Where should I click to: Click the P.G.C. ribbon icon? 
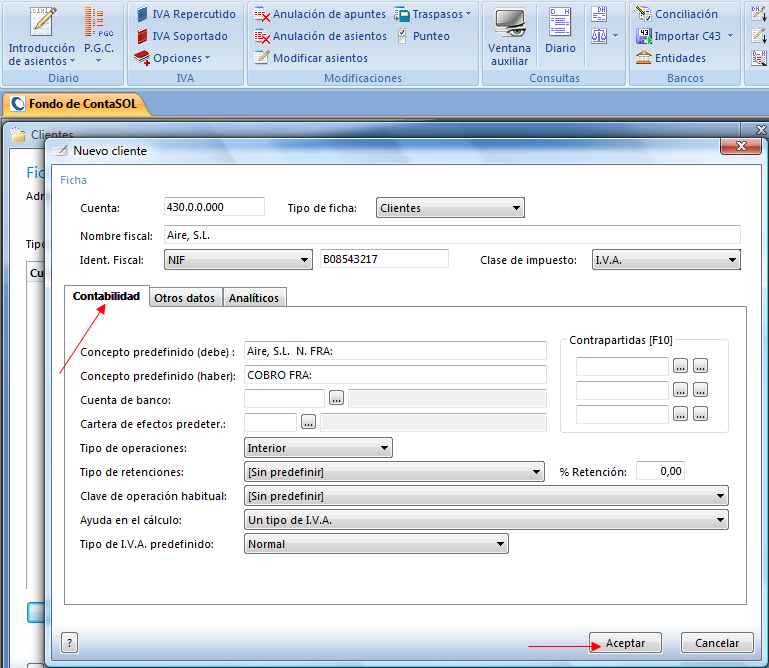(98, 35)
